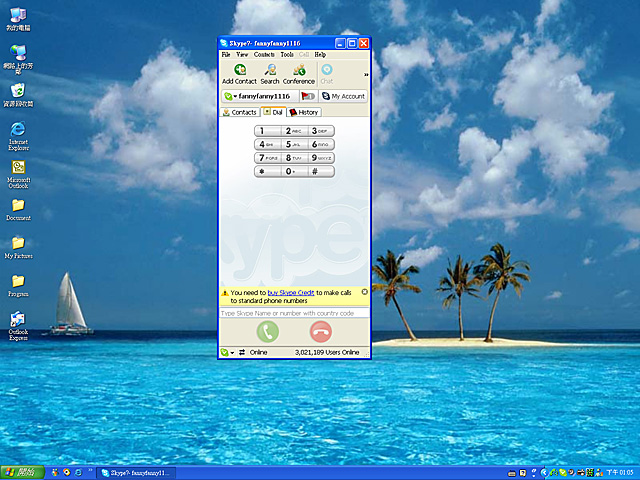640x480 pixels.
Task: Open the Contacts menu
Action: [x=264, y=55]
